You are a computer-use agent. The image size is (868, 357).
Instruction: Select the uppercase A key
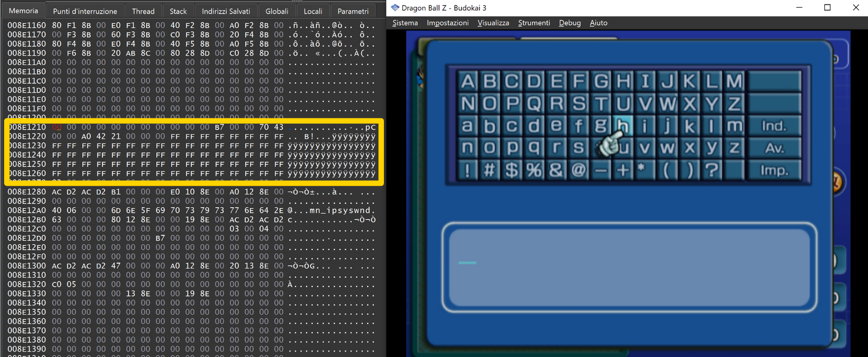[467, 81]
